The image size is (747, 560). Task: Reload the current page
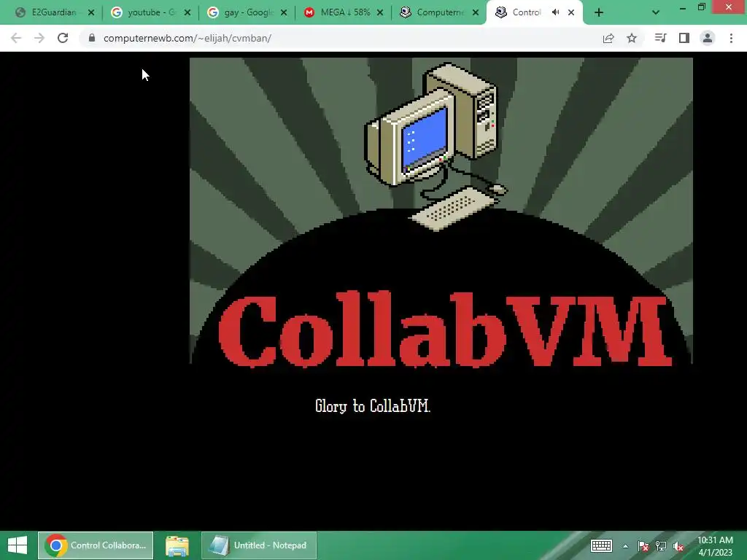click(63, 38)
